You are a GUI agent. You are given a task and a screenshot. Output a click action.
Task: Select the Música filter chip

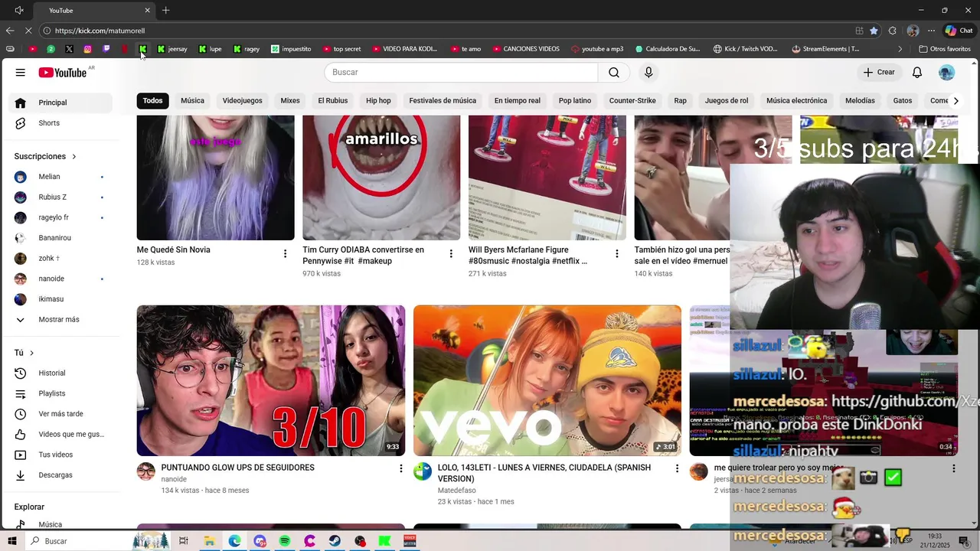[192, 100]
